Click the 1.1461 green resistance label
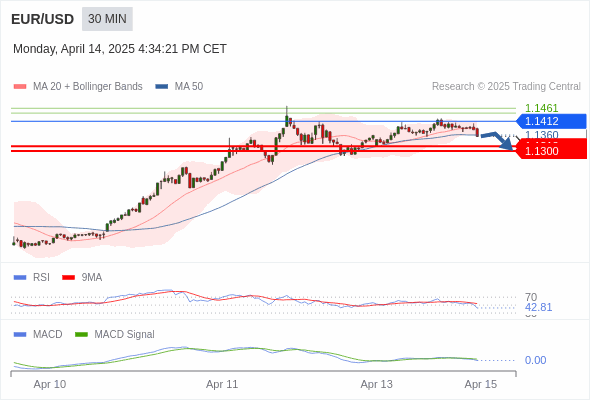Image resolution: width=590 pixels, height=400 pixels. [x=541, y=108]
